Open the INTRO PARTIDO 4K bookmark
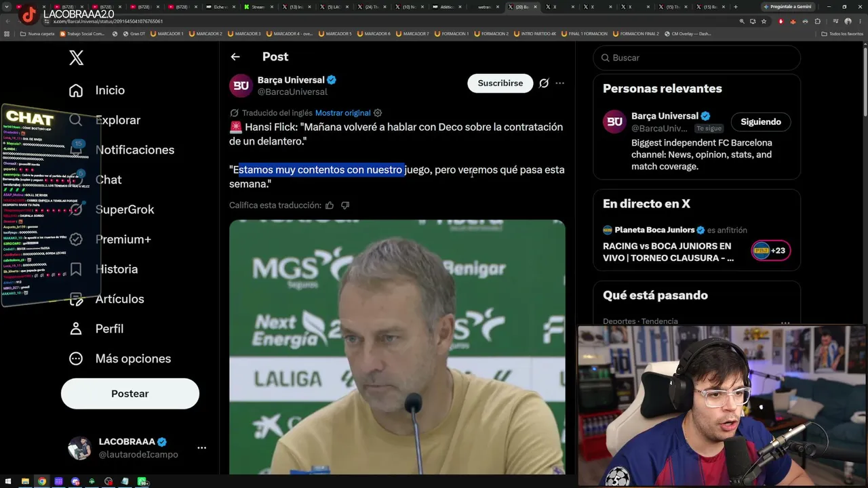The image size is (868, 488). 534,33
